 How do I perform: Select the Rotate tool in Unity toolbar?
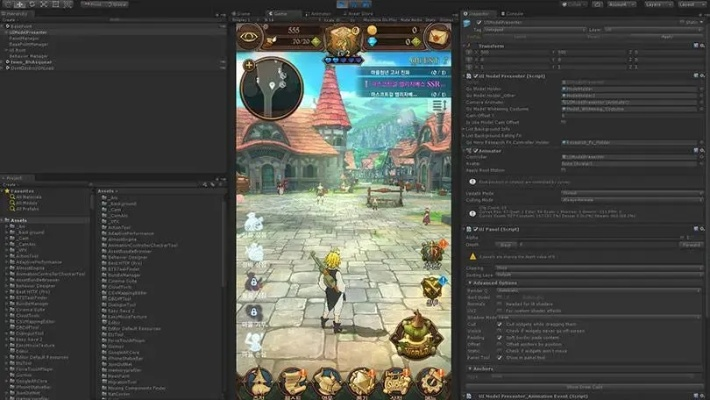coord(32,4)
